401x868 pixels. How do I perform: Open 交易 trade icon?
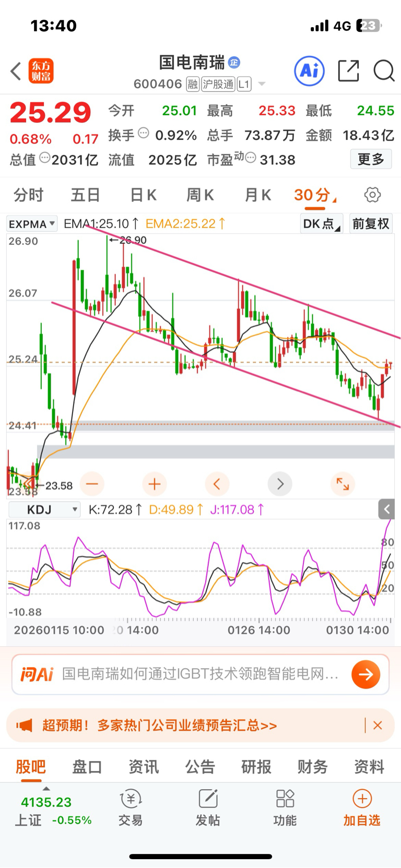tap(131, 807)
